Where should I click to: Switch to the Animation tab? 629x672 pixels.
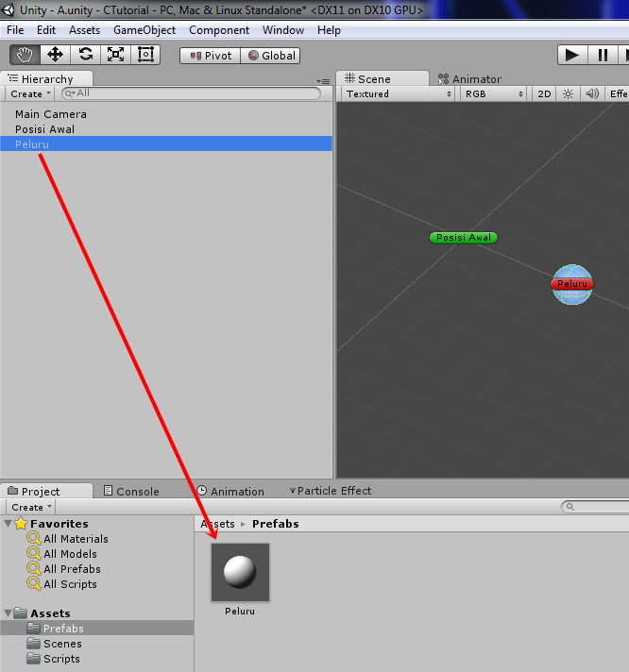[230, 491]
